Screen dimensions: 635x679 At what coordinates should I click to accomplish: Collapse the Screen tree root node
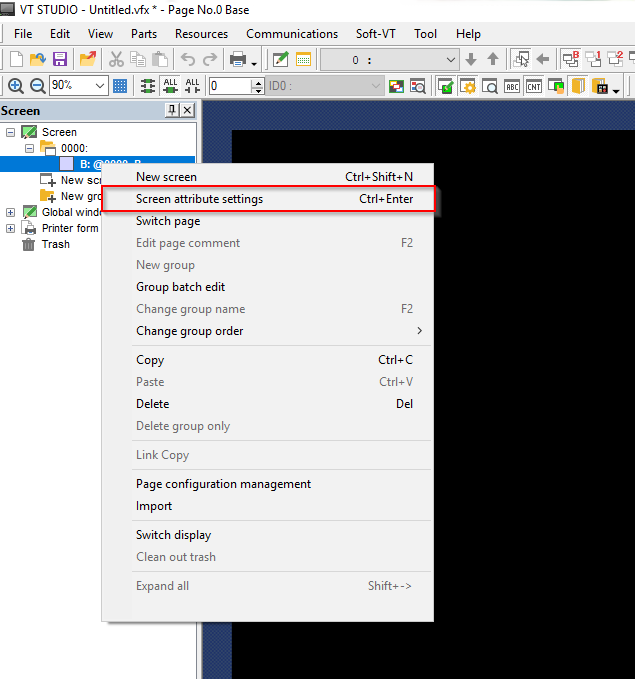coord(10,132)
